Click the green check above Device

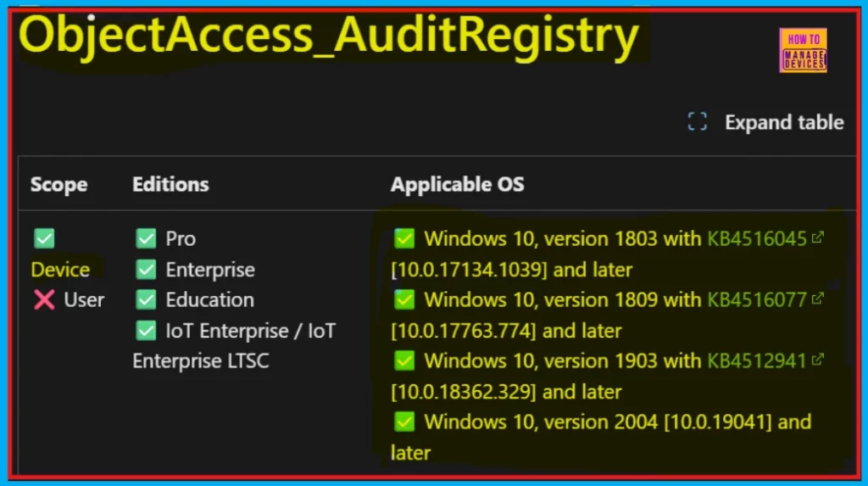(44, 238)
